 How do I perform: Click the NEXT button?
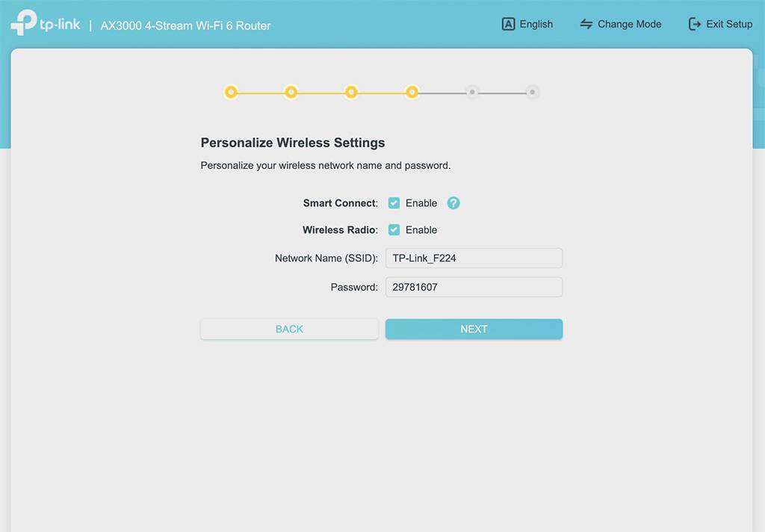(474, 329)
